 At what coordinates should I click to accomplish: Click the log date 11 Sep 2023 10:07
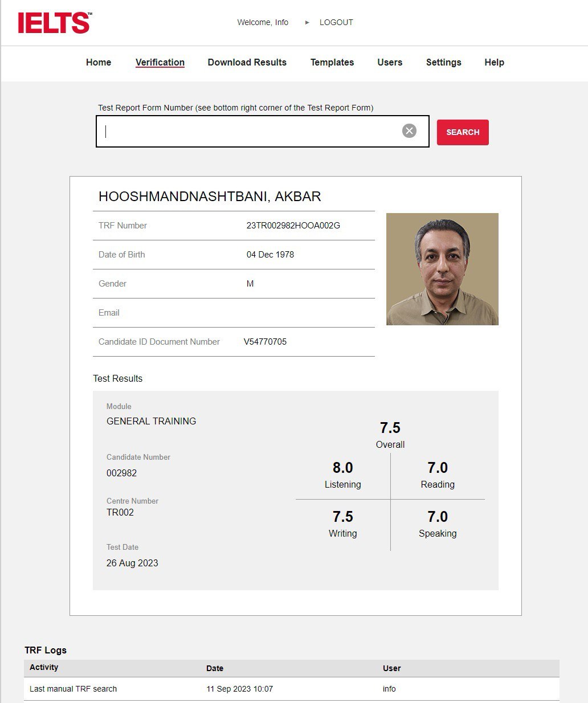point(240,689)
